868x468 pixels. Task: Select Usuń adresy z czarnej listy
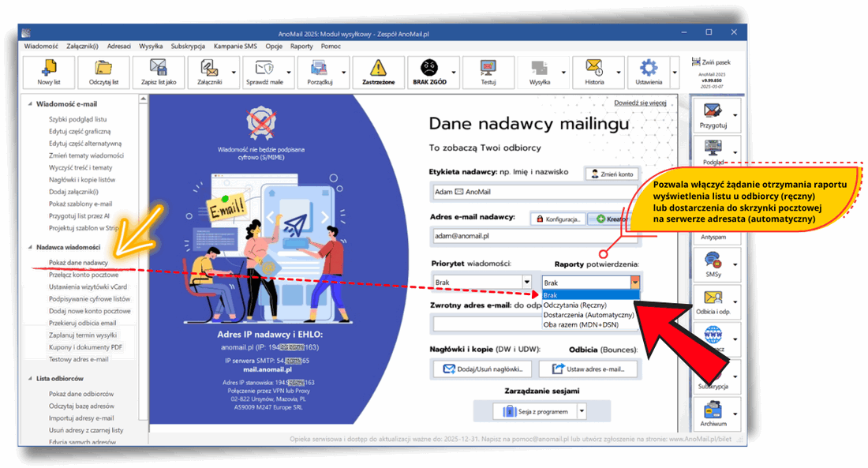coord(86,430)
